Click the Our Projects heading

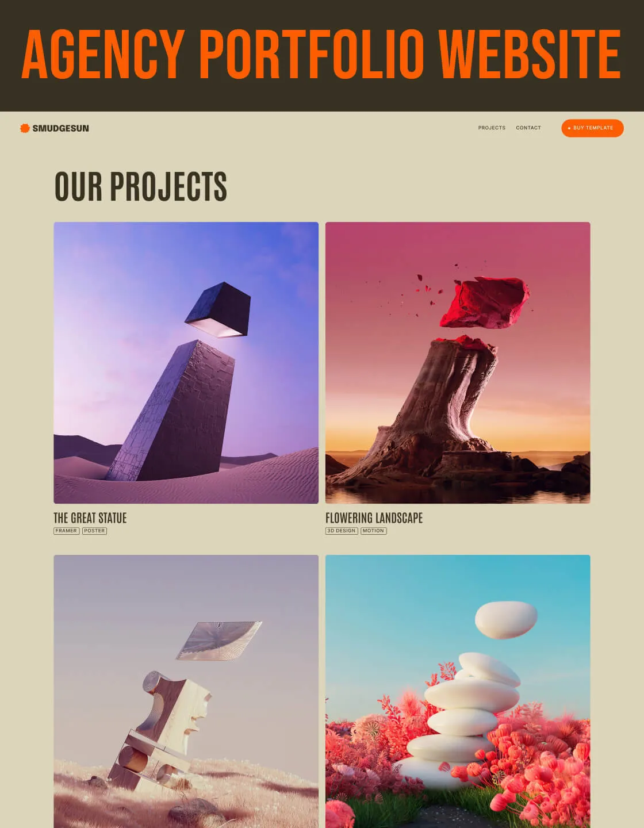point(141,186)
